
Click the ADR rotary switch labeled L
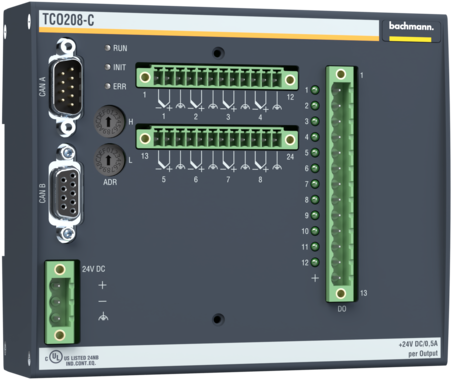click(x=109, y=160)
